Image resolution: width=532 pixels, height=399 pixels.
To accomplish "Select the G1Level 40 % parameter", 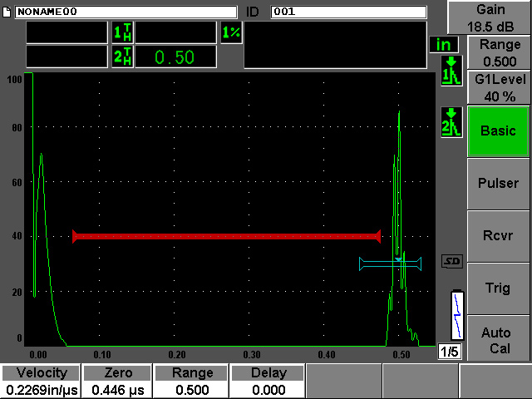I will 498,86.
